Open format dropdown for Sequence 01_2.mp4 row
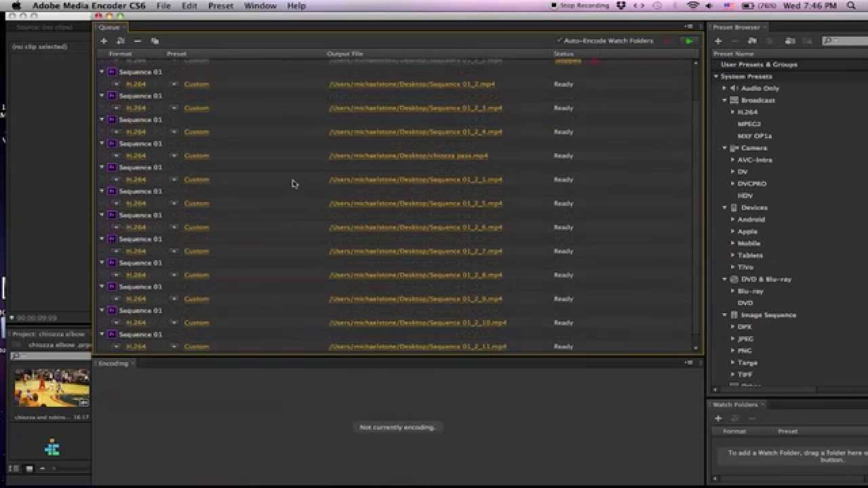This screenshot has width=868, height=488. coord(116,84)
